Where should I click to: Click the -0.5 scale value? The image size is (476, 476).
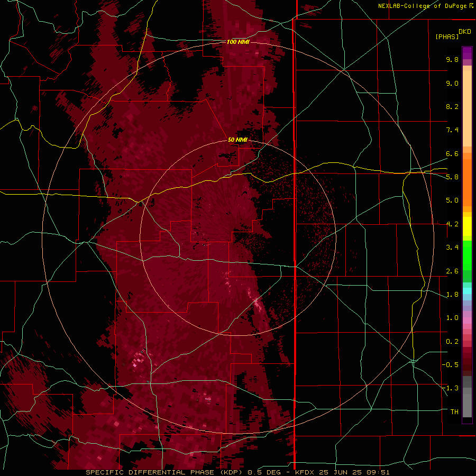click(450, 365)
